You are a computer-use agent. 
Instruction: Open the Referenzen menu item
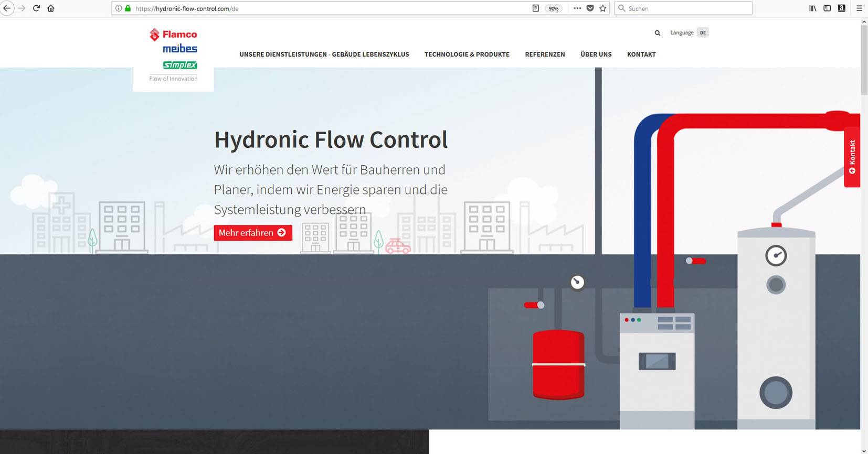coord(545,55)
